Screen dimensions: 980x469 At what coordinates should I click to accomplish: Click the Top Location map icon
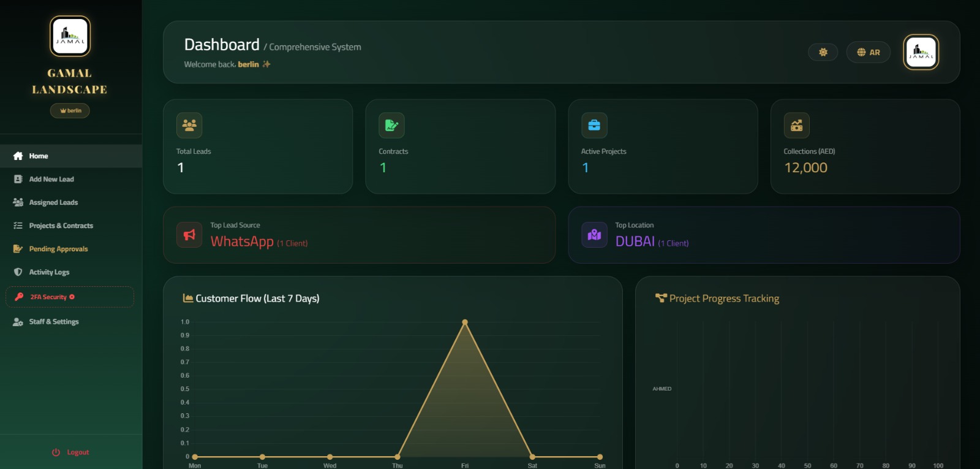pos(594,235)
